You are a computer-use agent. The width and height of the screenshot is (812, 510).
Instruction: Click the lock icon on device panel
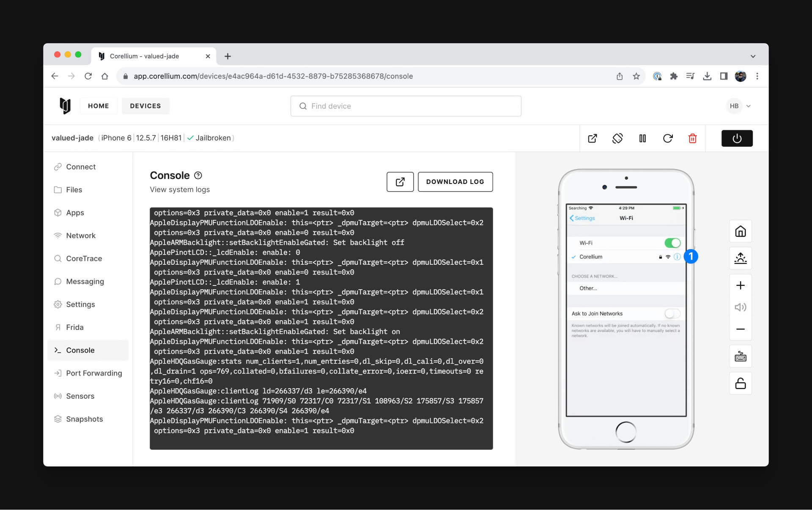coord(740,382)
